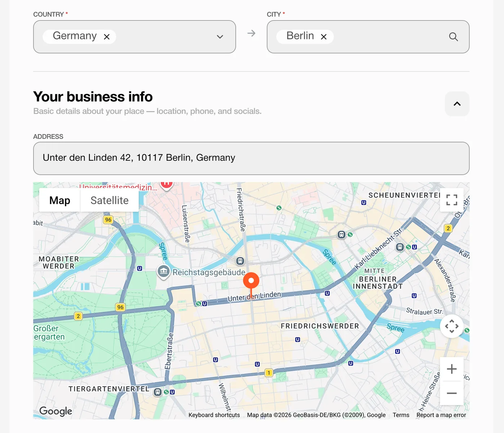Click the Friedrichstraße street label
Image resolution: width=504 pixels, height=433 pixels.
[x=241, y=210]
